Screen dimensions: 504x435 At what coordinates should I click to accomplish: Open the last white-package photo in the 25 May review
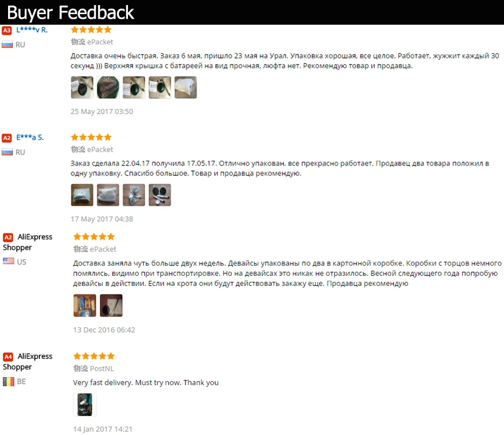pos(185,87)
